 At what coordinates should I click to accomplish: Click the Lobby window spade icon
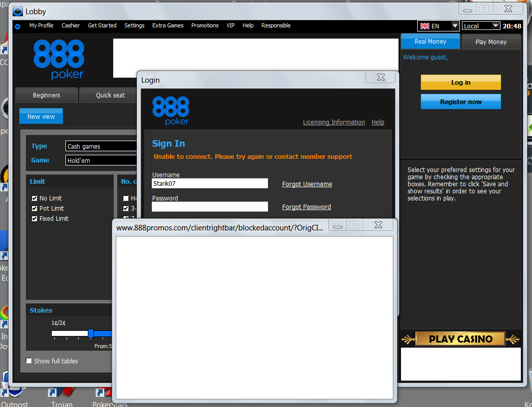[18, 11]
